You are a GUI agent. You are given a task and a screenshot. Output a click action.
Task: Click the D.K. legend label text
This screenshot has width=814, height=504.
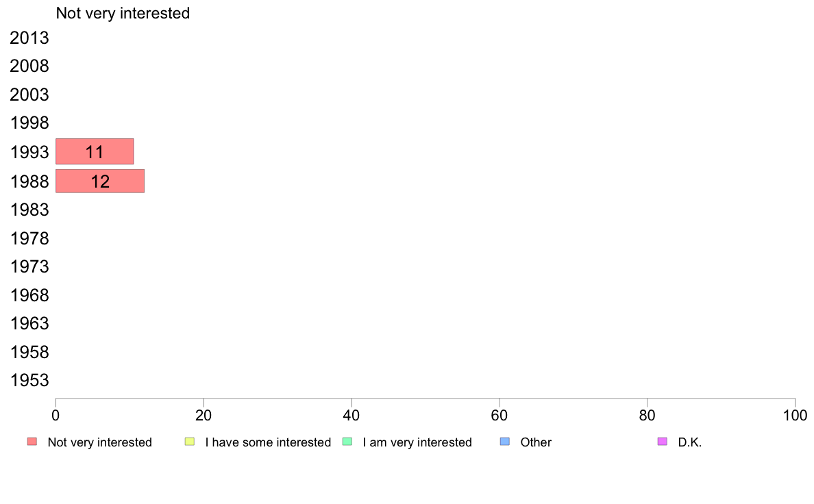point(690,442)
